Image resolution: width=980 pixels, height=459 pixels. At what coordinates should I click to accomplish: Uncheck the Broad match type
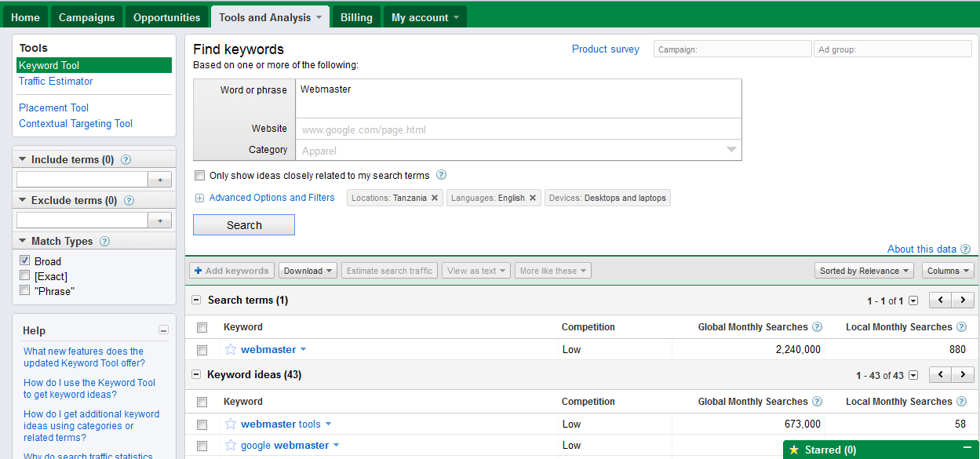pos(25,260)
